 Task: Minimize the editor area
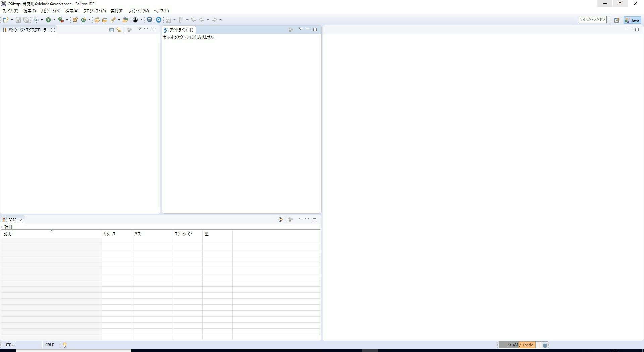(629, 29)
